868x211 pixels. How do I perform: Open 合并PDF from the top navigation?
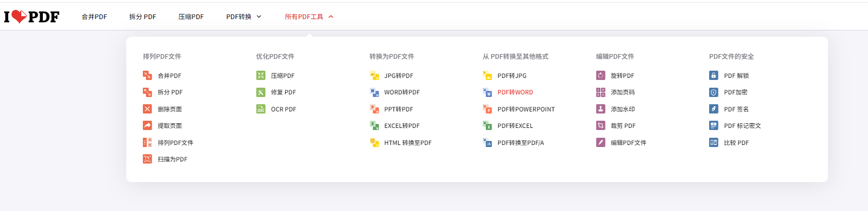(x=94, y=17)
